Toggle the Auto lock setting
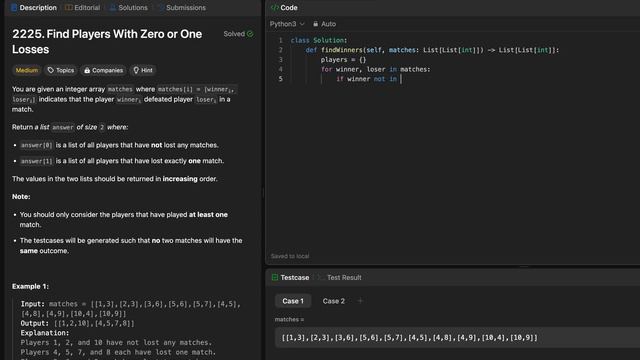The height and width of the screenshot is (360, 640). 324,24
